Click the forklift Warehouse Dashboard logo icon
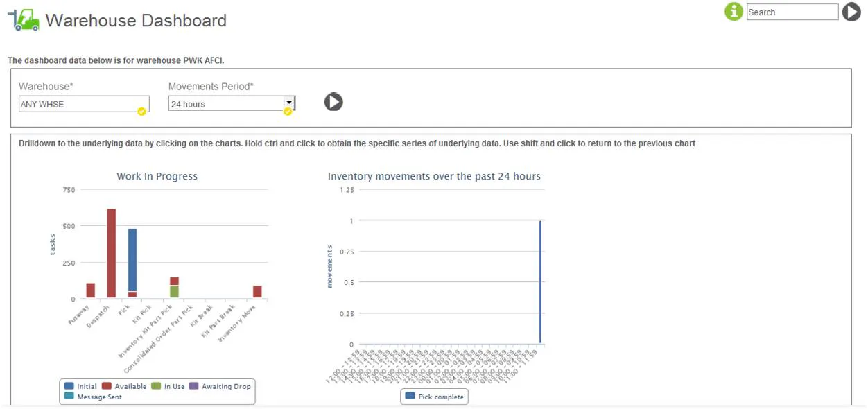Image resolution: width=868 pixels, height=409 pixels. pos(24,20)
